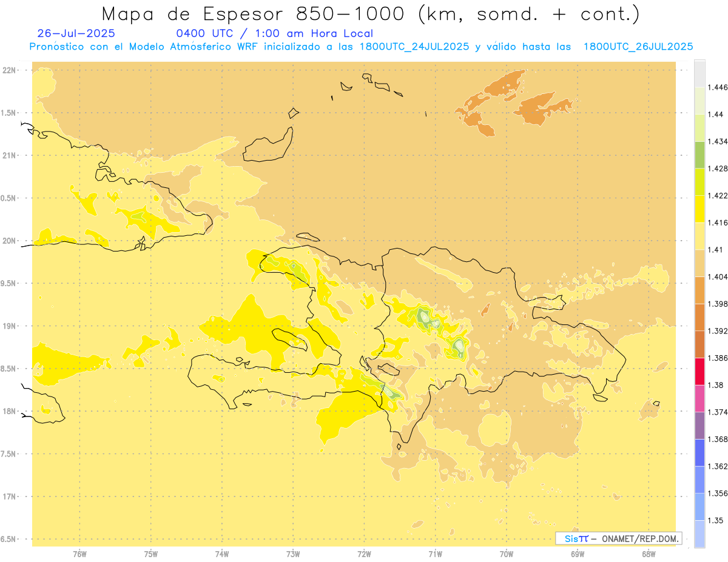Click the longitude label '69W'
The height and width of the screenshot is (562, 728).
(x=578, y=554)
